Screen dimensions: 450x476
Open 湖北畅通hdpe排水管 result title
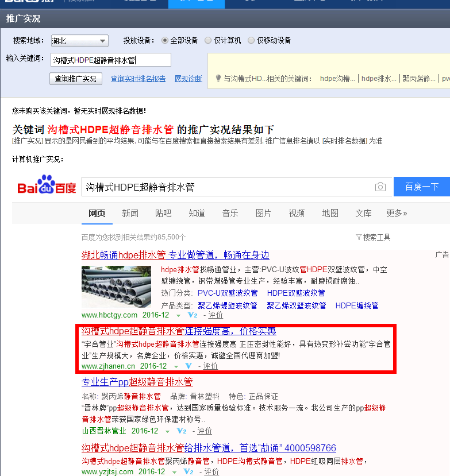point(175,255)
